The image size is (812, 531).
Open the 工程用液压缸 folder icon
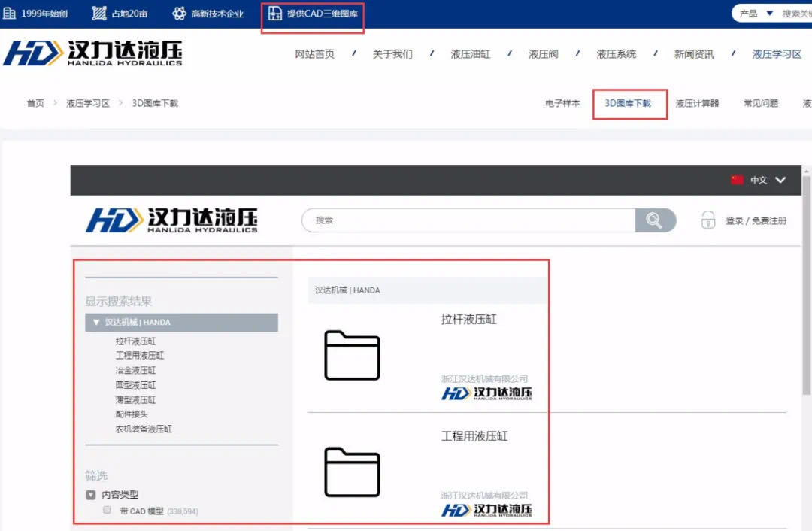tap(352, 472)
